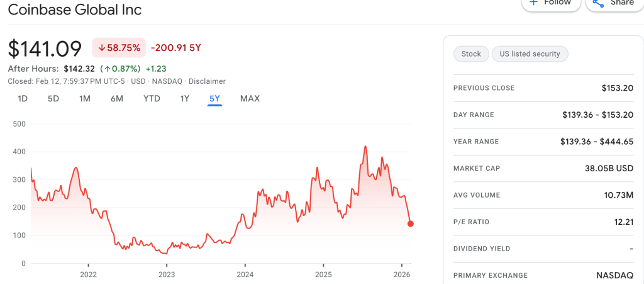Click the plus icon on Follow button
The width and height of the screenshot is (644, 284).
click(533, 3)
